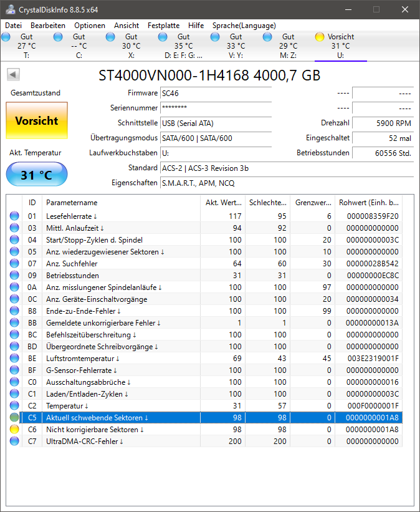Click raw value 003E2319001F
This screenshot has width=420, height=512.
click(373, 359)
